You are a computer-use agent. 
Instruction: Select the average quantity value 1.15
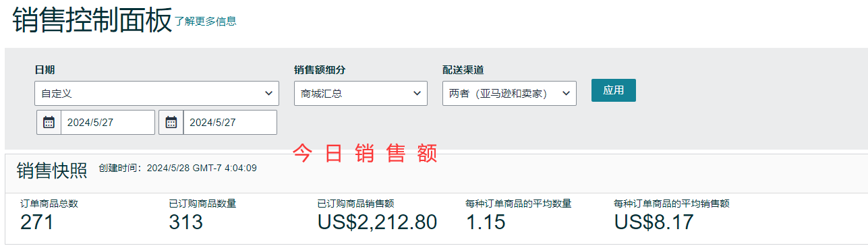point(486,222)
